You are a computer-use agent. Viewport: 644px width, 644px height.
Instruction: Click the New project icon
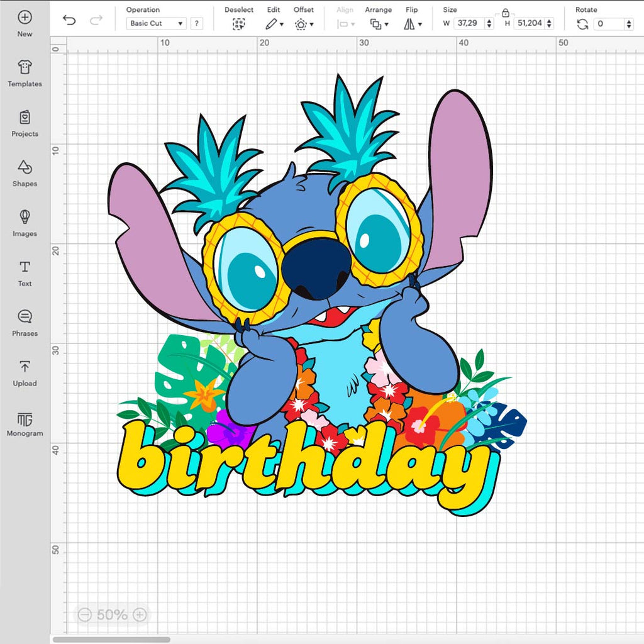coord(25,18)
